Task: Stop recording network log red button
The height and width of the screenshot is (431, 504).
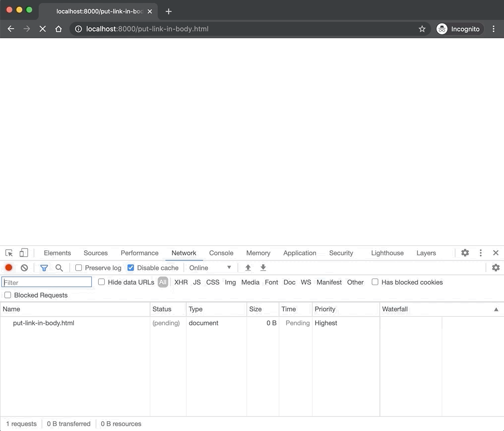Action: tap(8, 268)
